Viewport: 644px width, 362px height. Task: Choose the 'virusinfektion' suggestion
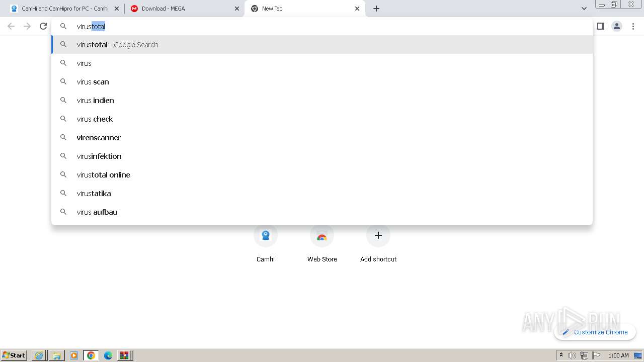coord(322,156)
